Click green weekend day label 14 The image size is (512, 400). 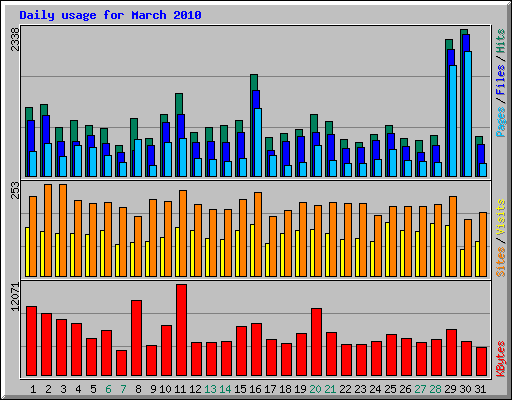225,389
